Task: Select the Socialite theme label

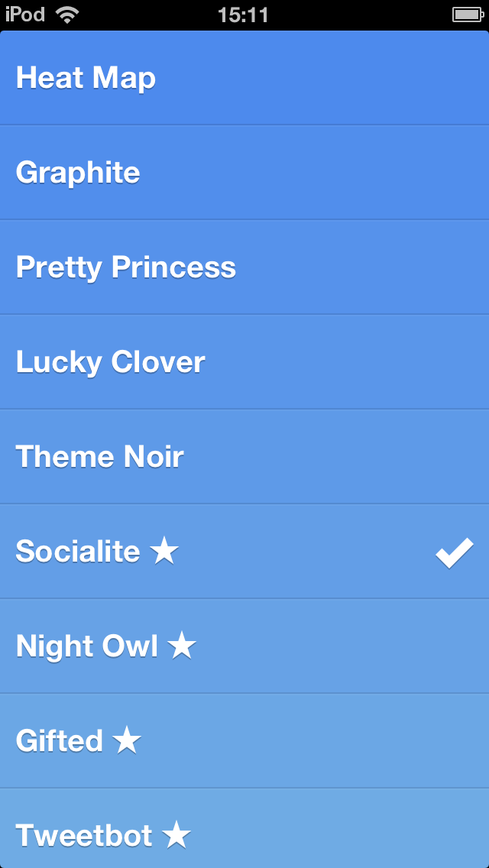Action: pos(78,552)
